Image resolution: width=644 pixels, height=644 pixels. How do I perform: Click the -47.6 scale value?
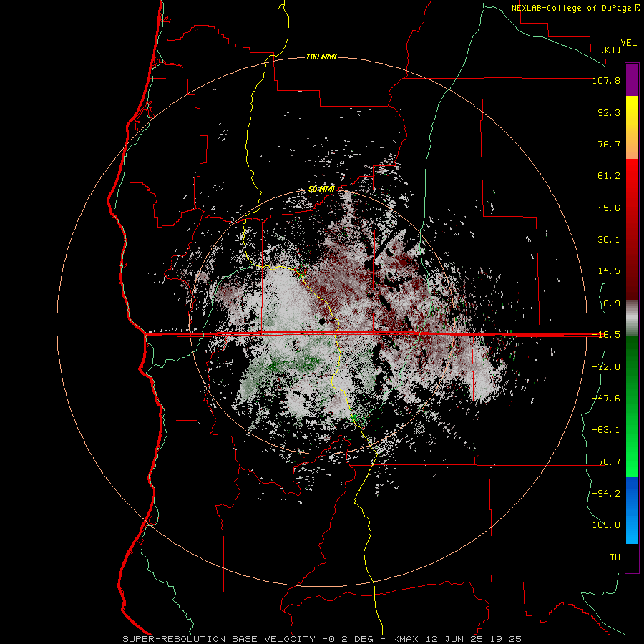606,399
